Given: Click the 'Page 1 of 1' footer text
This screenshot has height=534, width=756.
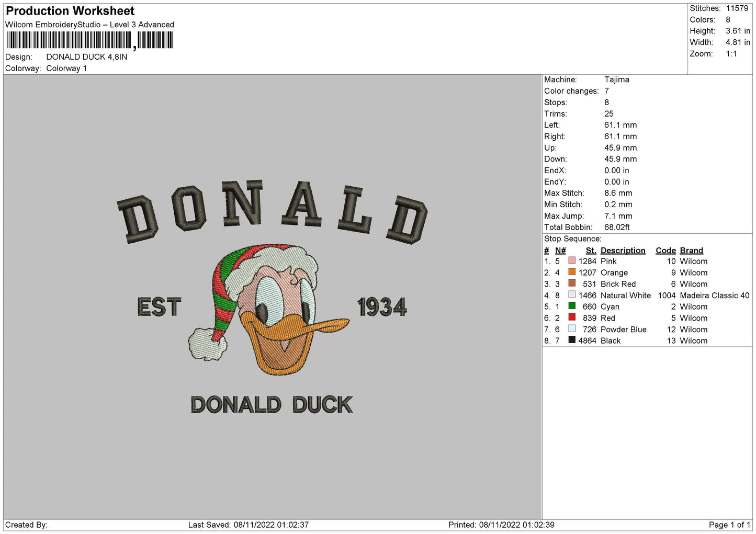Looking at the screenshot, I should click(x=729, y=525).
